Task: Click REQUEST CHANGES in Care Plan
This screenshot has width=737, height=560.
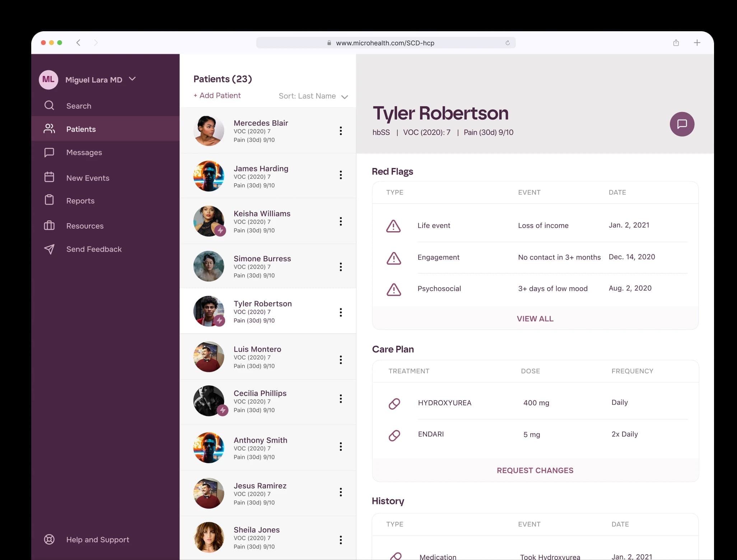Action: click(x=535, y=470)
